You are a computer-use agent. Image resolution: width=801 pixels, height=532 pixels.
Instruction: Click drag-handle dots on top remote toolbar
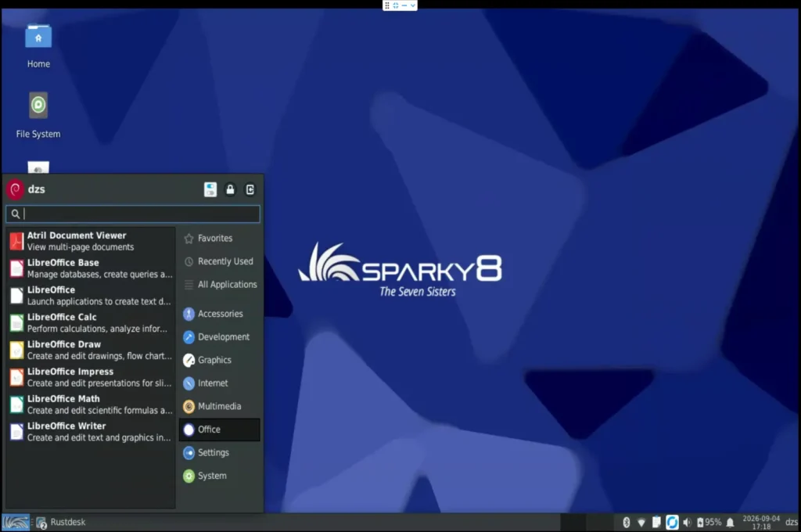[x=387, y=5]
